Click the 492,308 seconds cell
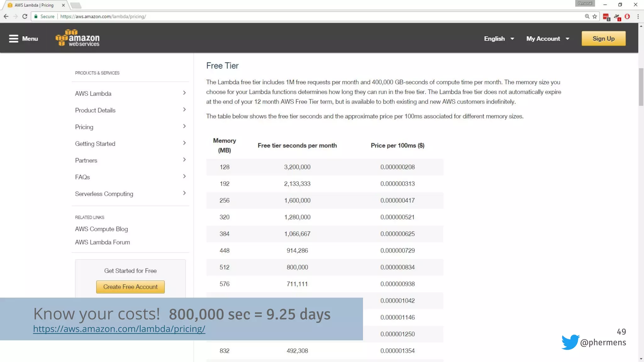This screenshot has width=644, height=362. (x=297, y=351)
